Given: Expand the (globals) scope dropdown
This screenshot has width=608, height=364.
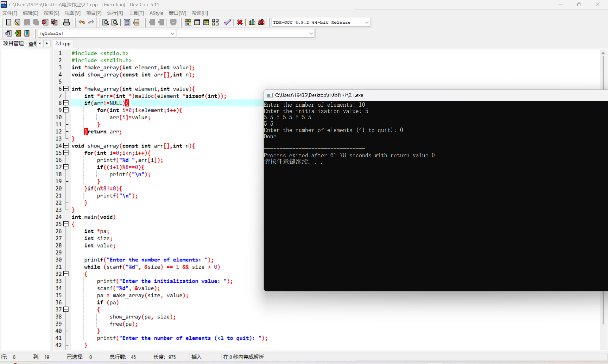Looking at the screenshot, I should click(172, 34).
